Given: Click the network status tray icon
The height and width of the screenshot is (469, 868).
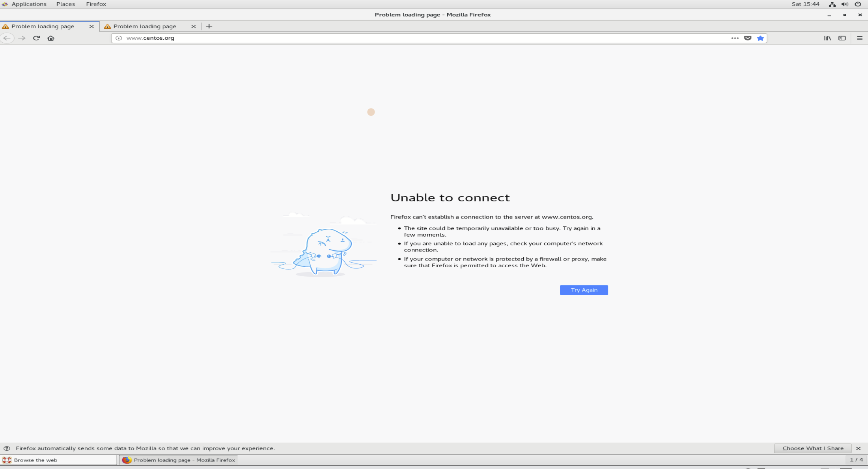Looking at the screenshot, I should 832,4.
